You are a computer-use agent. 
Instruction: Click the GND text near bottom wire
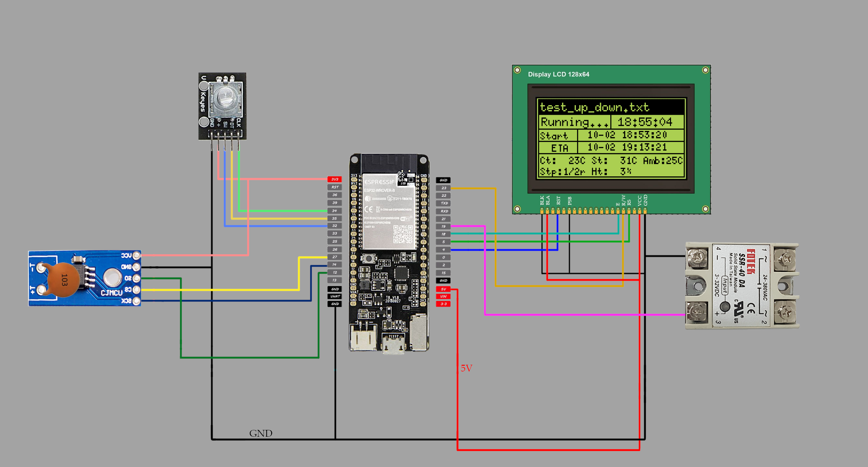(x=261, y=433)
